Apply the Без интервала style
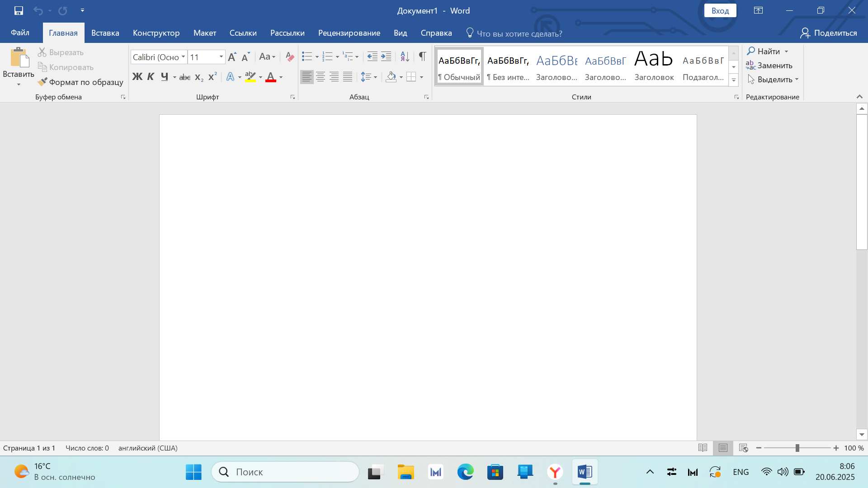868x488 pixels. click(x=508, y=66)
